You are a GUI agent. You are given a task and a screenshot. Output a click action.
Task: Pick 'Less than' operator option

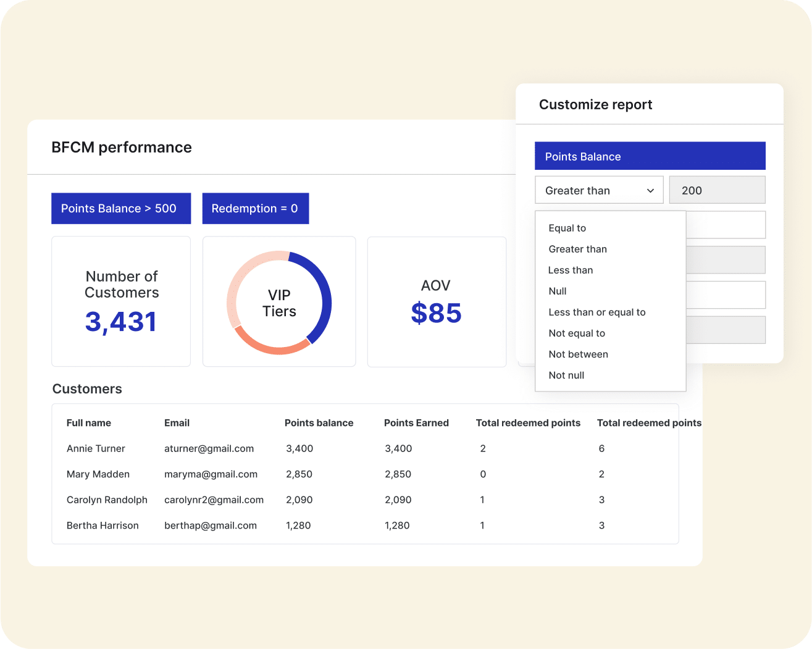pyautogui.click(x=570, y=270)
